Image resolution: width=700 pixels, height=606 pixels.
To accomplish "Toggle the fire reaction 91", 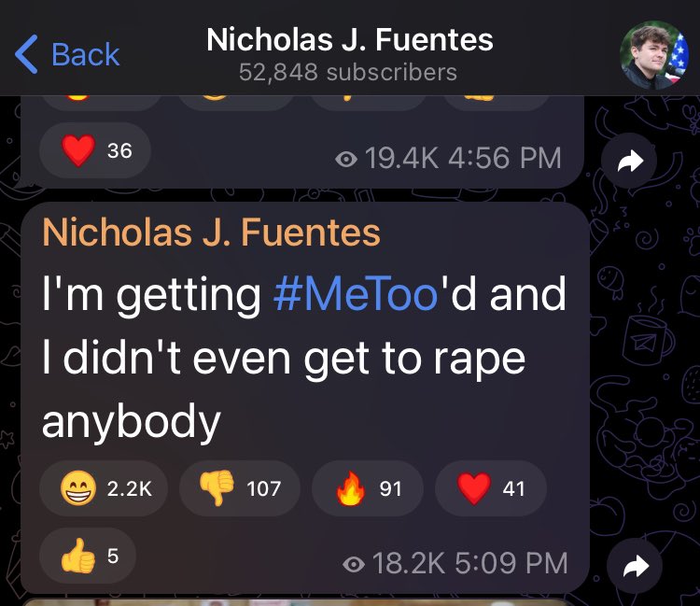I will coord(368,488).
